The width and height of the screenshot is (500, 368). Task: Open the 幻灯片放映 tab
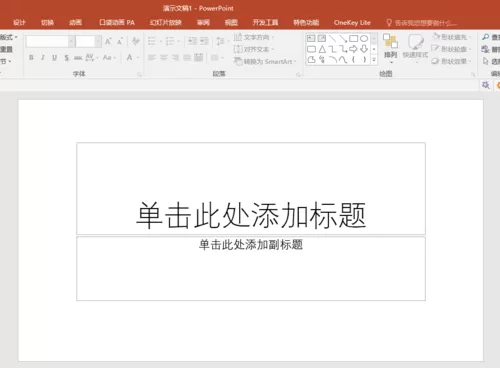coord(166,23)
